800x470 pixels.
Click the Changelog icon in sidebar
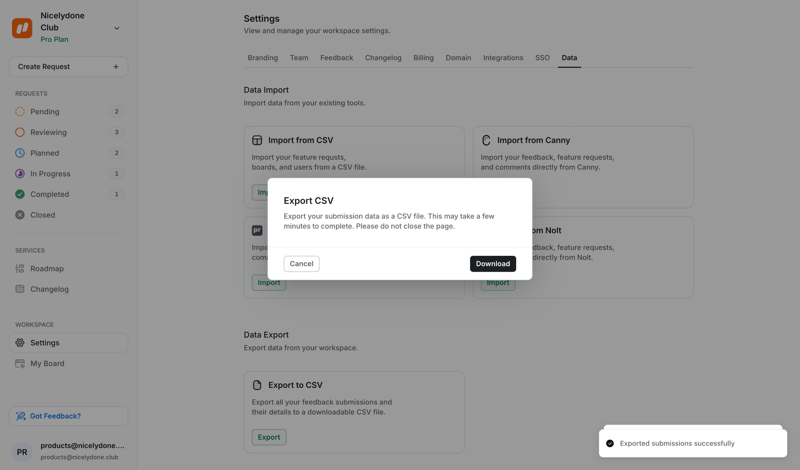(20, 289)
